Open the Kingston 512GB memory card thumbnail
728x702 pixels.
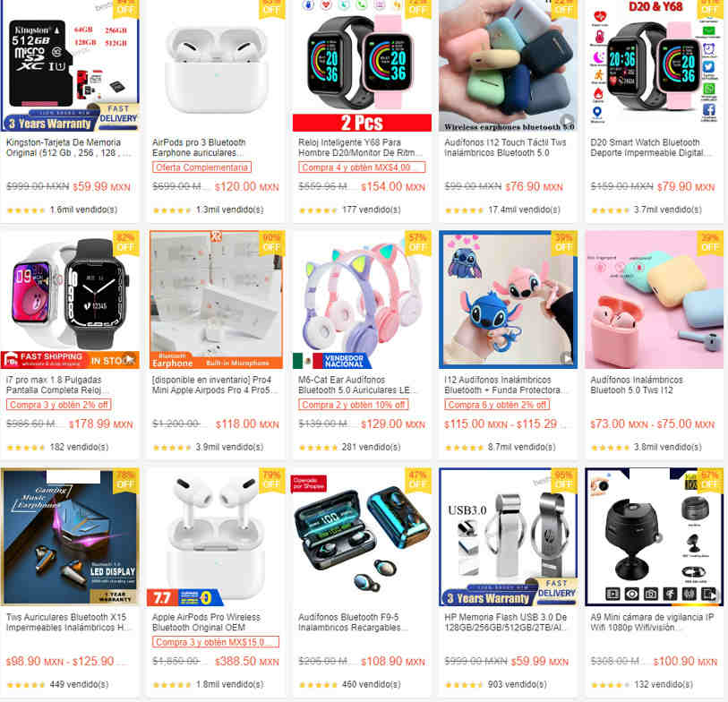coord(70,65)
